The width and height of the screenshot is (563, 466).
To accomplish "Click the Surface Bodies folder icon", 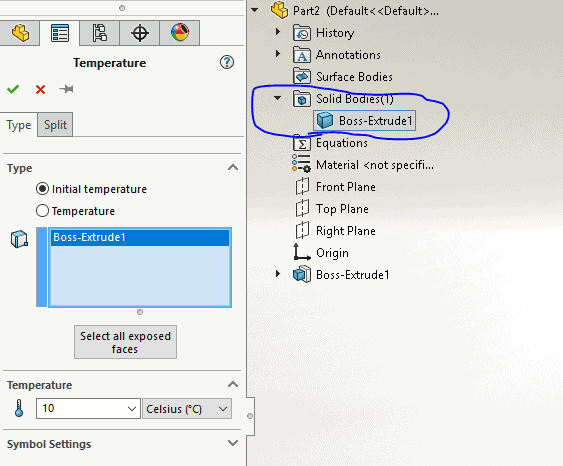I will point(302,77).
